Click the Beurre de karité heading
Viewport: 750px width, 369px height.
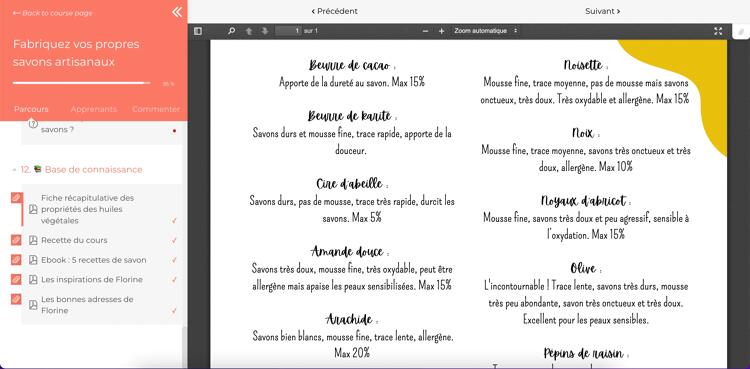pos(352,116)
